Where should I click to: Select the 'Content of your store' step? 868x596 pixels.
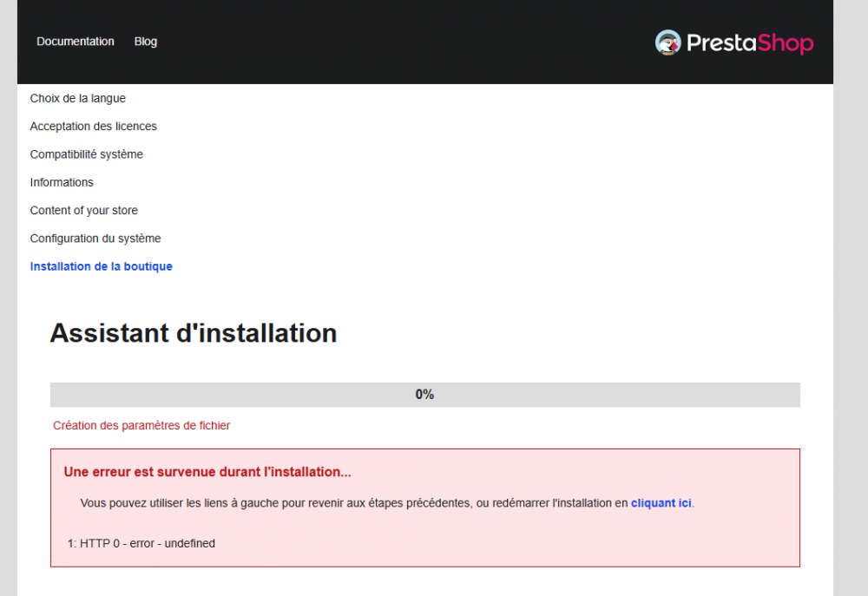[x=83, y=210]
